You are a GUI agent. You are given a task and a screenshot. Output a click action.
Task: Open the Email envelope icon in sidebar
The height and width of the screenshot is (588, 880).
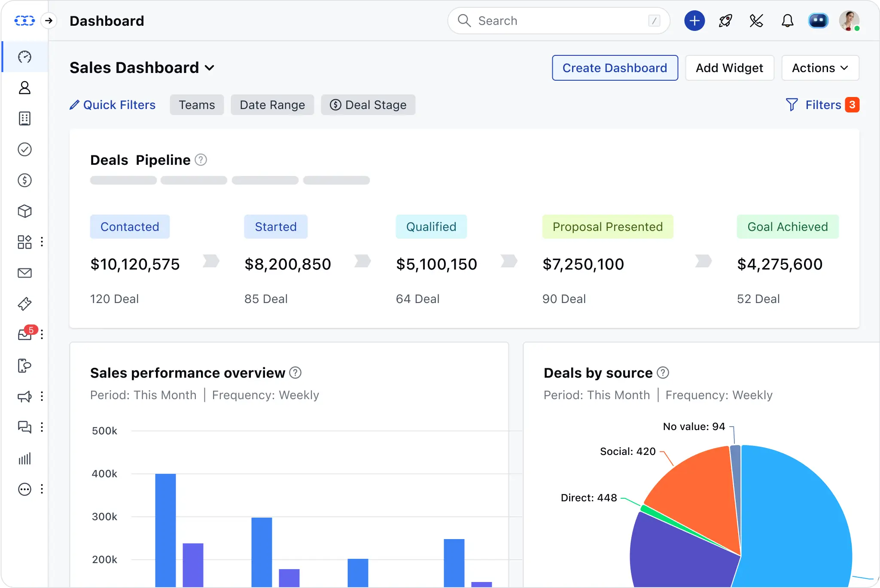[x=24, y=273]
